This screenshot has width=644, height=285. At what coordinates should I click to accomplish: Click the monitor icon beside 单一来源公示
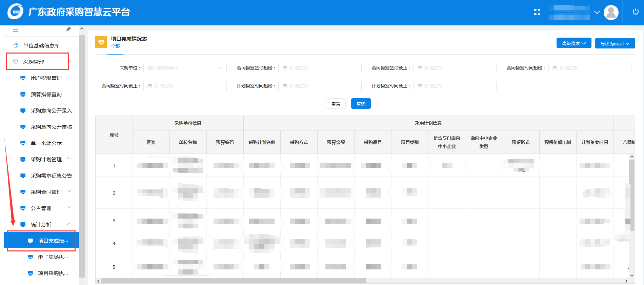(23, 143)
